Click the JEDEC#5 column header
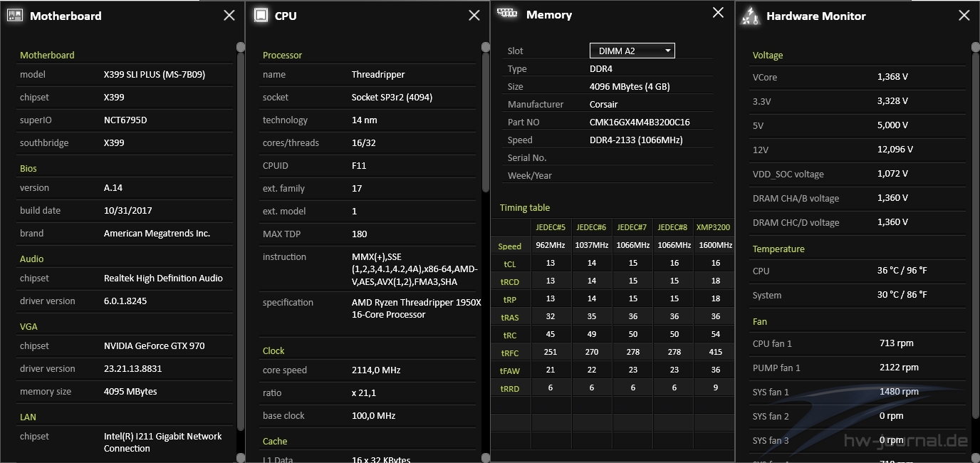The height and width of the screenshot is (463, 980). click(551, 227)
